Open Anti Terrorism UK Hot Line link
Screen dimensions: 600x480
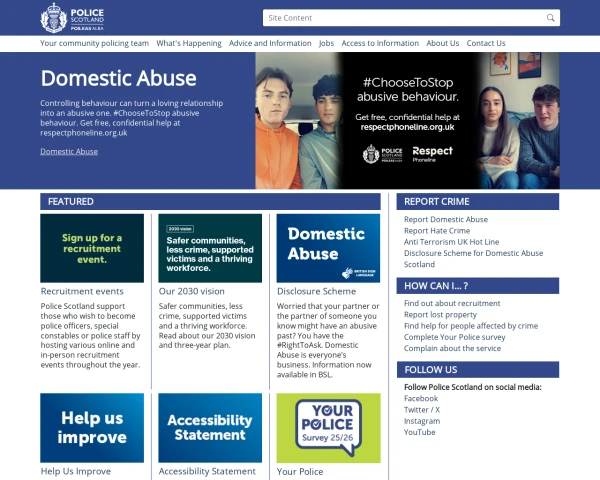click(452, 242)
